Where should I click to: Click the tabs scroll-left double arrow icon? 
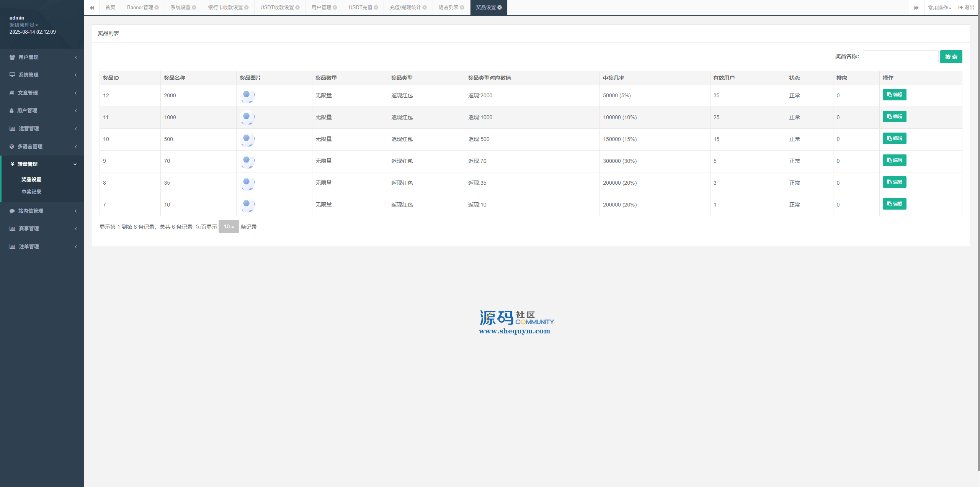point(92,8)
